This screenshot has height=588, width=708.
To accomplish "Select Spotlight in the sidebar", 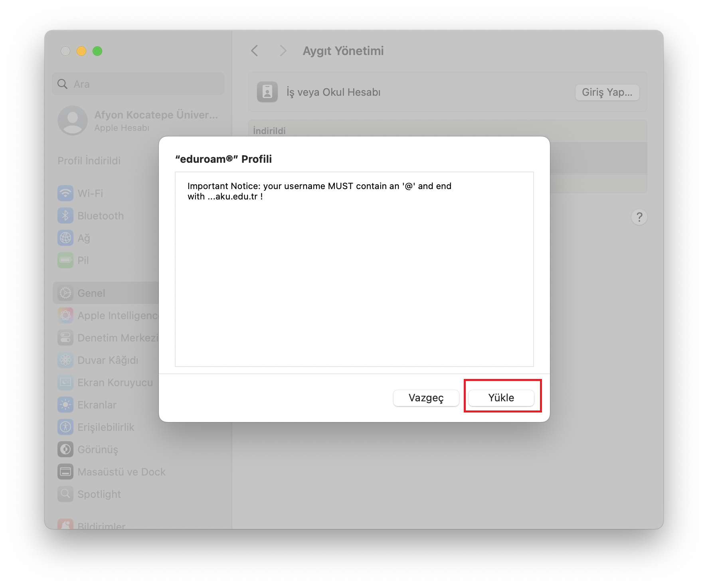I will (x=99, y=494).
